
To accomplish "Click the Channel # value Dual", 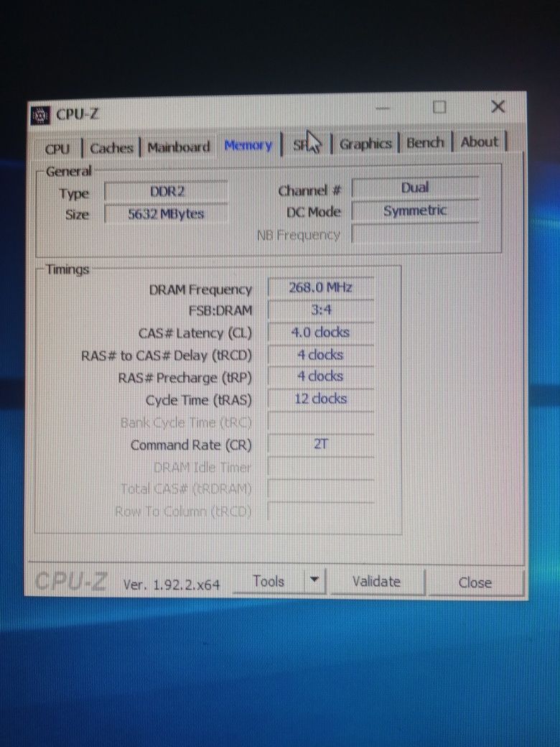I will (x=415, y=187).
